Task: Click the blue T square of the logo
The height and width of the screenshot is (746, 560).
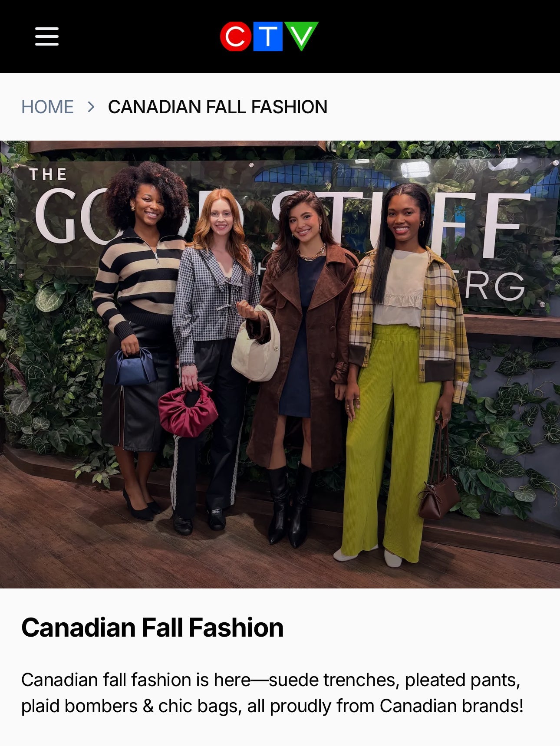Action: [x=268, y=36]
